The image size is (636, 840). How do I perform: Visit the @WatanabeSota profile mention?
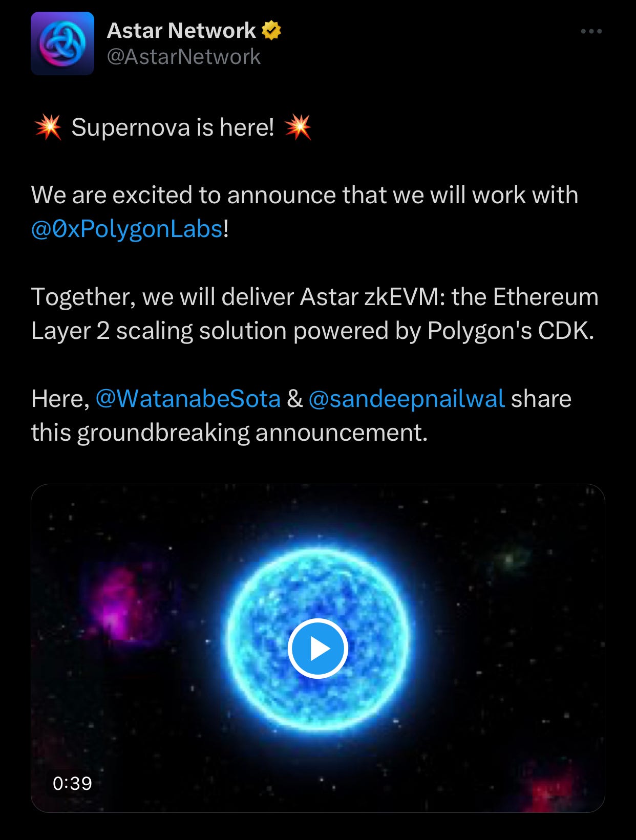pos(188,398)
